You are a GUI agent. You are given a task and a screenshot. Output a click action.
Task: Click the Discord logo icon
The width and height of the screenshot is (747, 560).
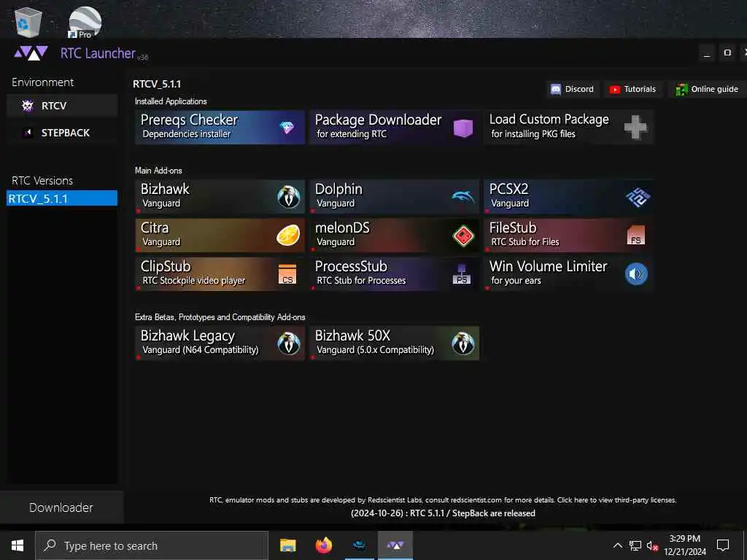[x=555, y=89]
